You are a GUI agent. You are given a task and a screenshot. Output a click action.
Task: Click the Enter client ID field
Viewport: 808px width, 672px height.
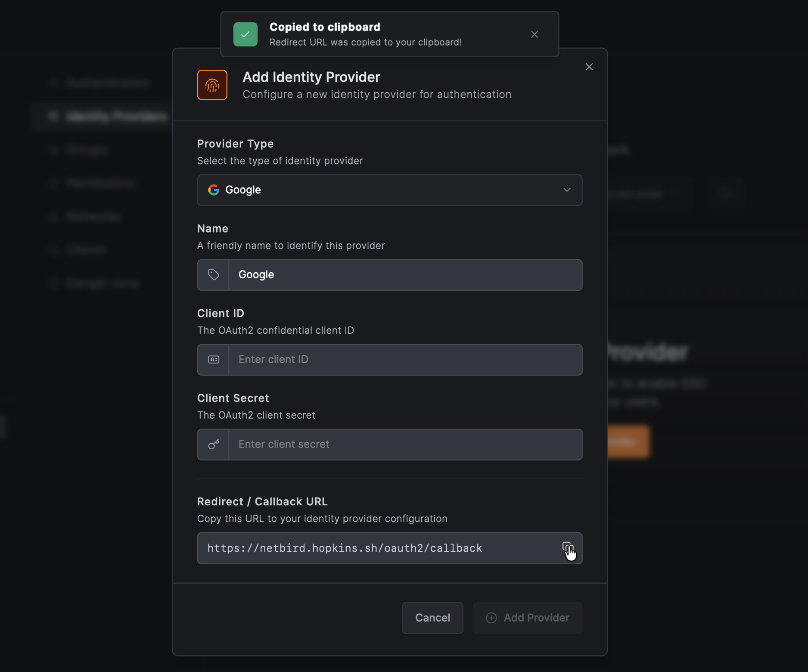click(405, 360)
